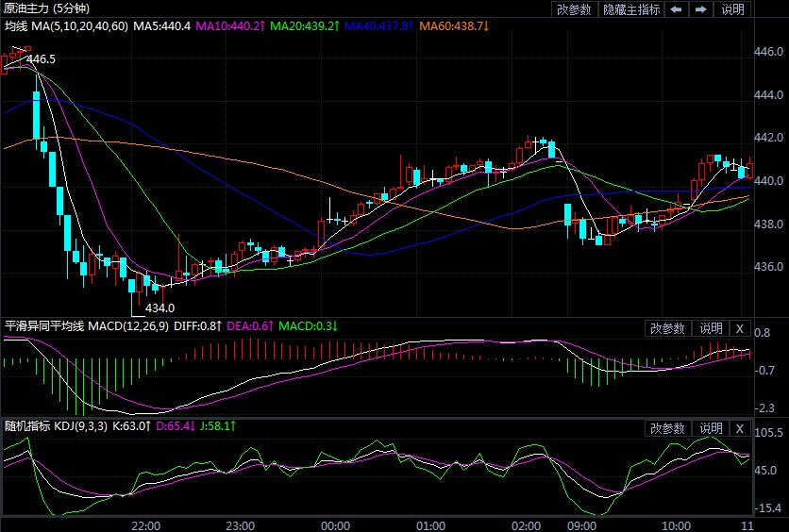
Task: Toggle 隐藏主指标 to hide the main indicator
Action: pos(630,9)
